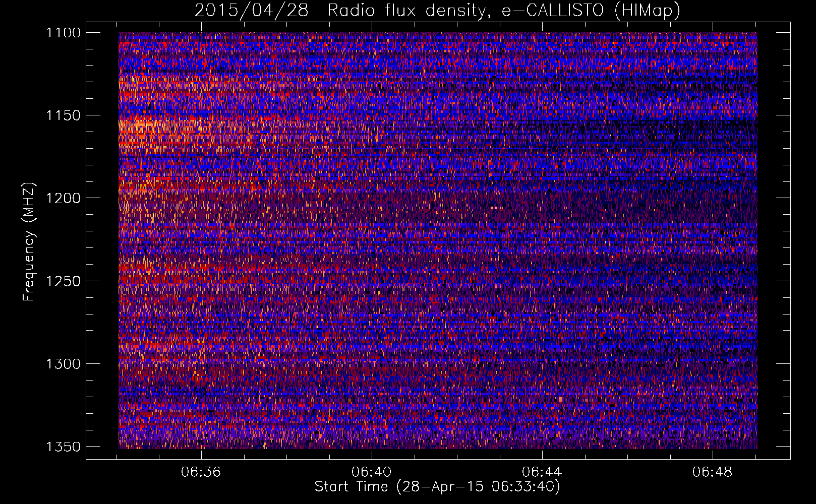This screenshot has height=504, width=816.
Task: Click the "Frequency (MHZ)" axis label
Action: [29, 242]
